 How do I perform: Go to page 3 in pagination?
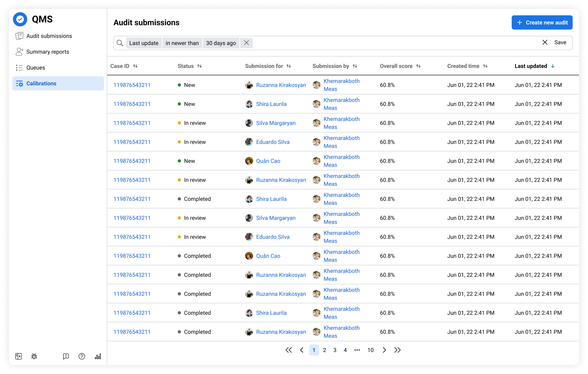pyautogui.click(x=335, y=350)
